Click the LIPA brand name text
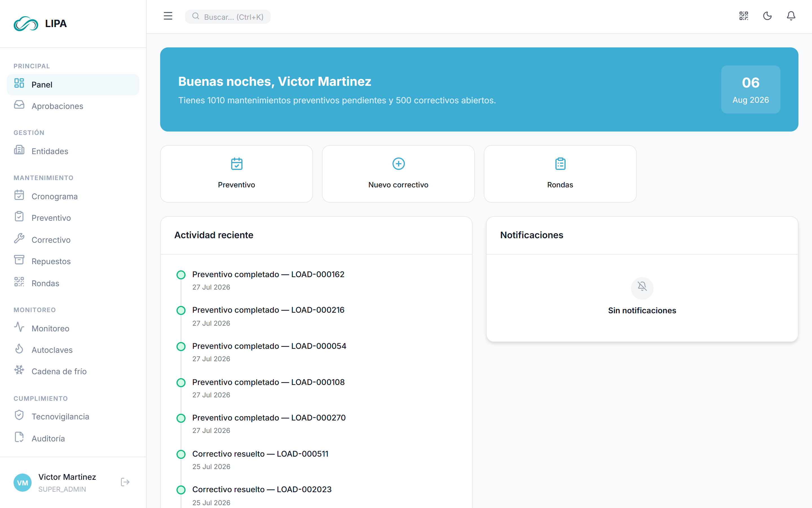This screenshot has height=508, width=812. pyautogui.click(x=56, y=23)
